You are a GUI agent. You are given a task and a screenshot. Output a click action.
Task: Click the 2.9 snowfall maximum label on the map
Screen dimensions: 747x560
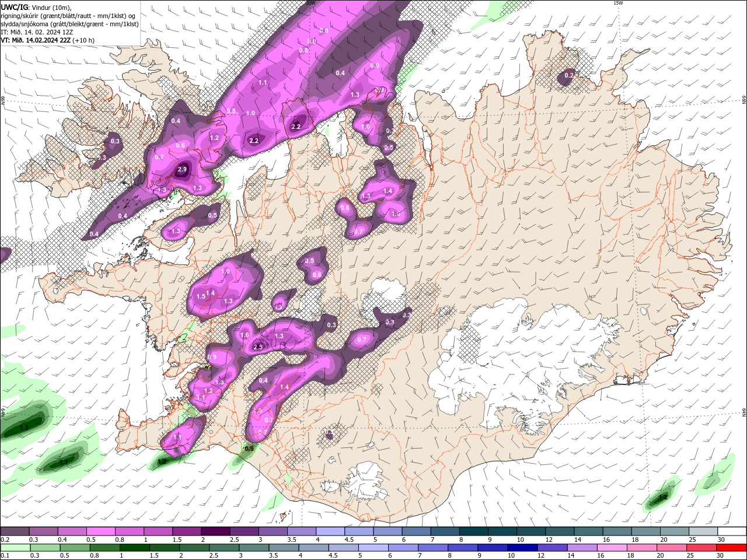point(181,169)
